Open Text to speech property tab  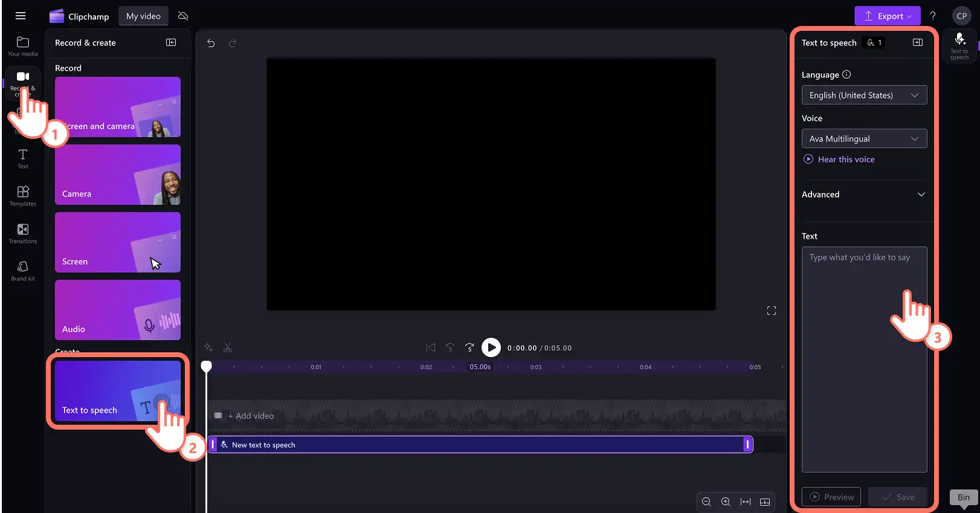click(959, 46)
